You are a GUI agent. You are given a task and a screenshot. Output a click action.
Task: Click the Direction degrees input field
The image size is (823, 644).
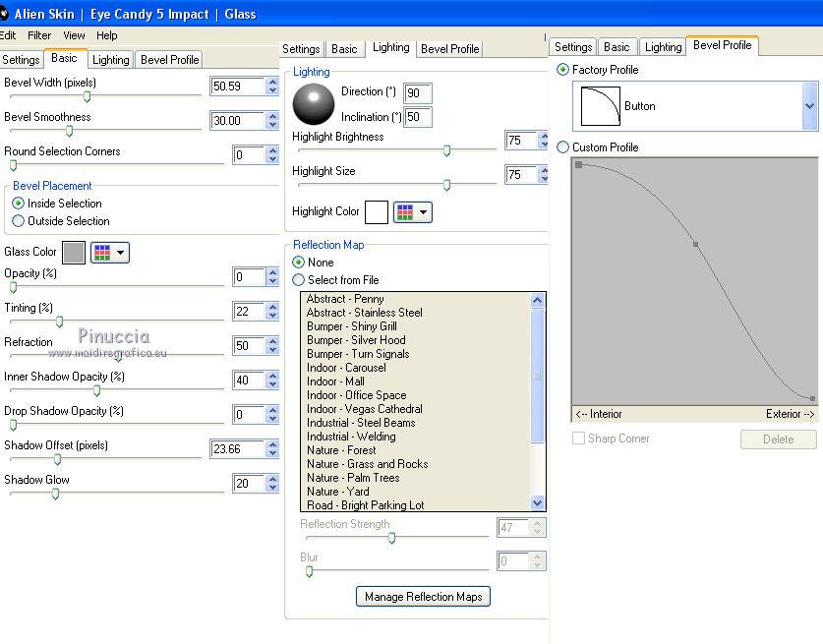coord(417,92)
